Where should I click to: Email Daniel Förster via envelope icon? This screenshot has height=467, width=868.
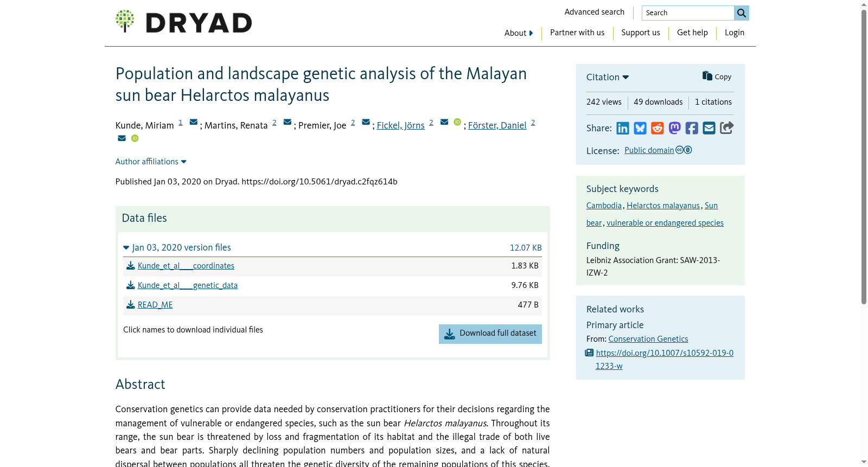[x=122, y=138]
